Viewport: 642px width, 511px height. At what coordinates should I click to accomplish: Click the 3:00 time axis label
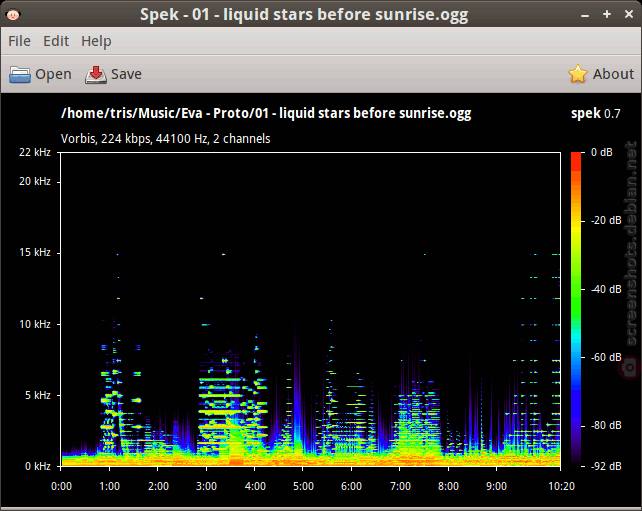pyautogui.click(x=206, y=486)
